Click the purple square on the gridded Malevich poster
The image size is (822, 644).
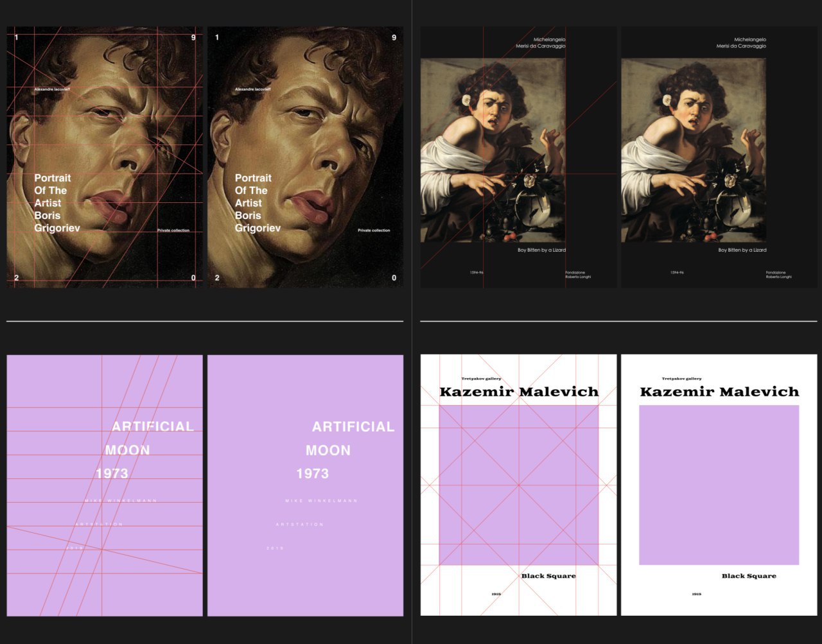(x=519, y=485)
